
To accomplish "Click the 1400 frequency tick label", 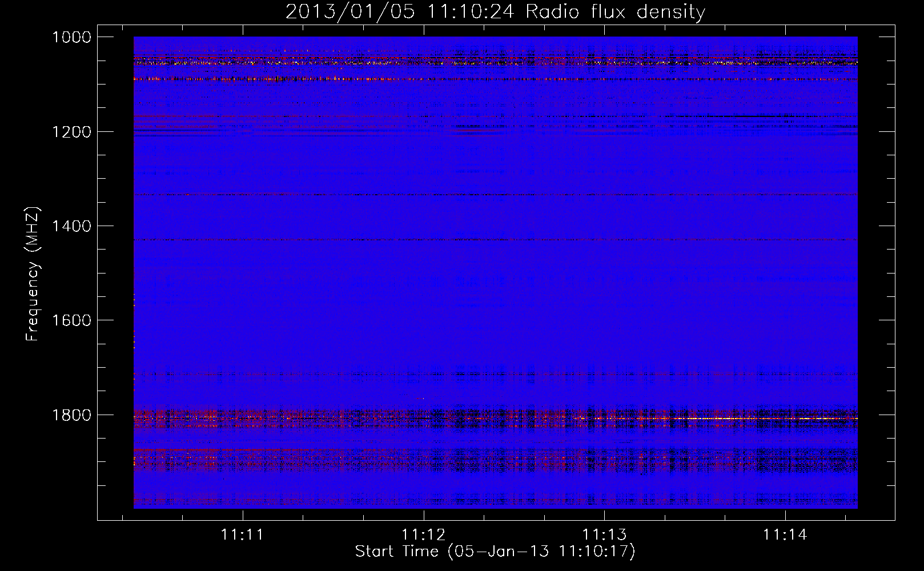I will click(71, 226).
